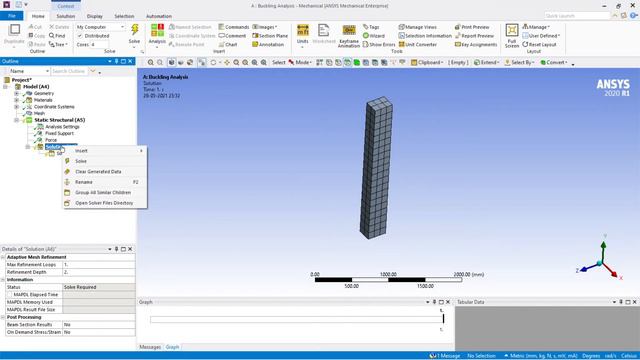The width and height of the screenshot is (640, 360).
Task: Click the Cut tool in Outline group
Action: 35,27
